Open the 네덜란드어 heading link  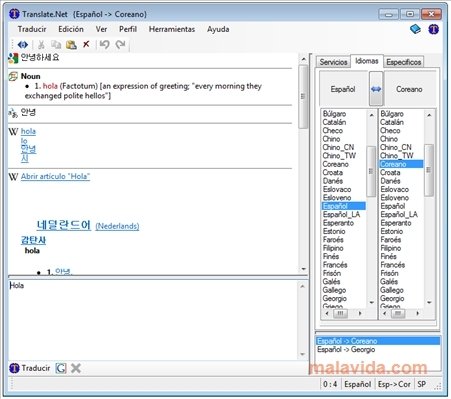pos(63,225)
